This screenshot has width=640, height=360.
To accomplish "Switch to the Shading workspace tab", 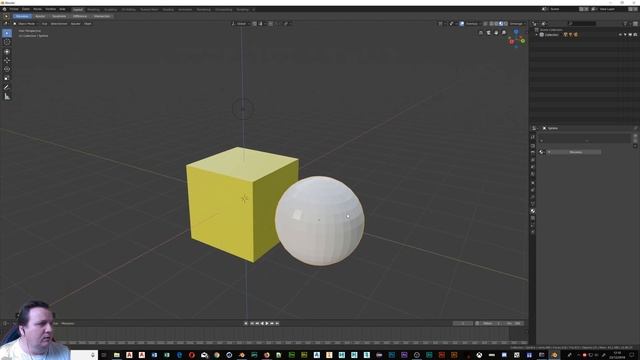I will point(168,9).
